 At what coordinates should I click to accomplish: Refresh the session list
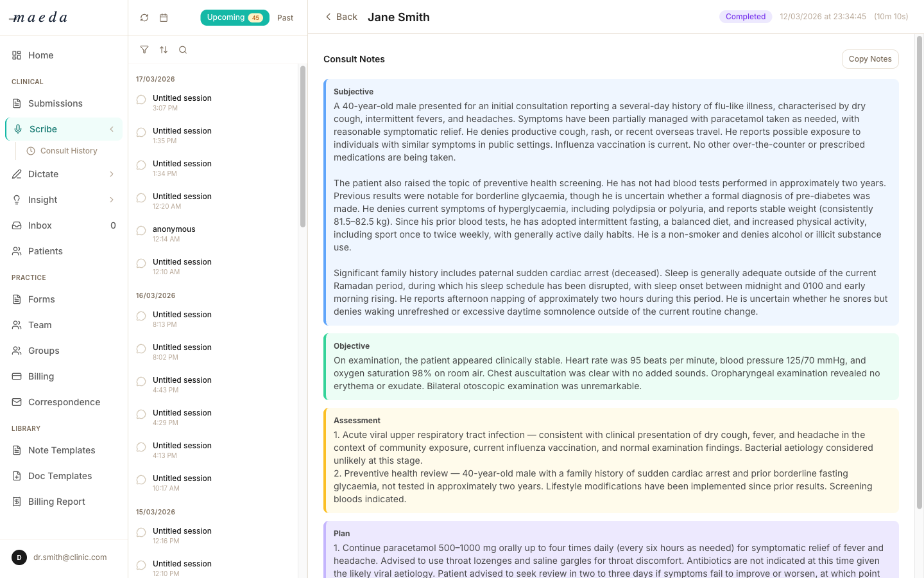point(144,17)
